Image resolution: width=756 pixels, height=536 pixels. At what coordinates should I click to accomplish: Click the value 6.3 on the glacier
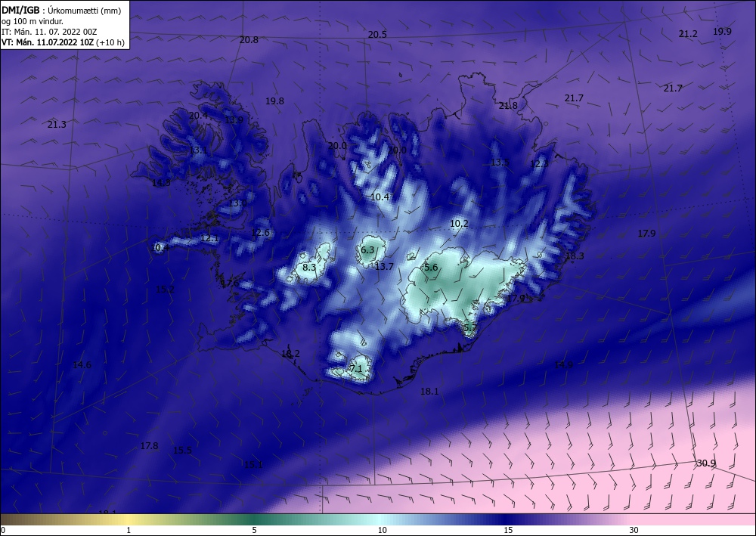367,249
